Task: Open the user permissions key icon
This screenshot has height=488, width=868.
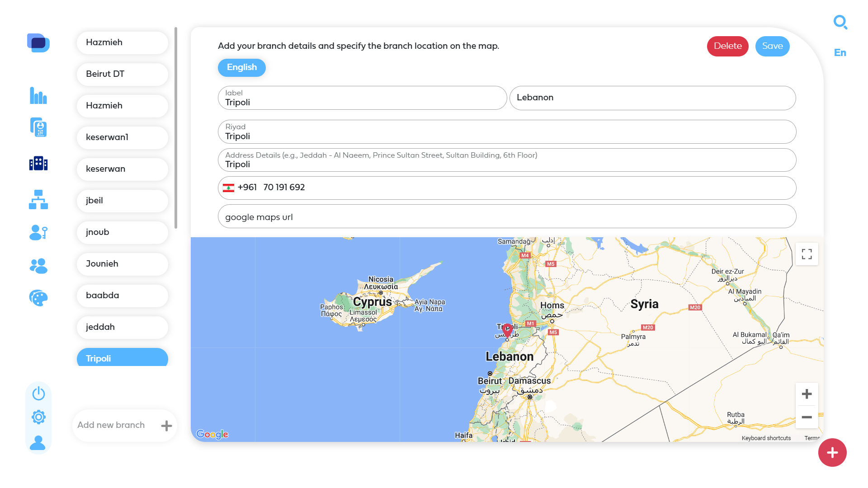Action: (x=38, y=233)
